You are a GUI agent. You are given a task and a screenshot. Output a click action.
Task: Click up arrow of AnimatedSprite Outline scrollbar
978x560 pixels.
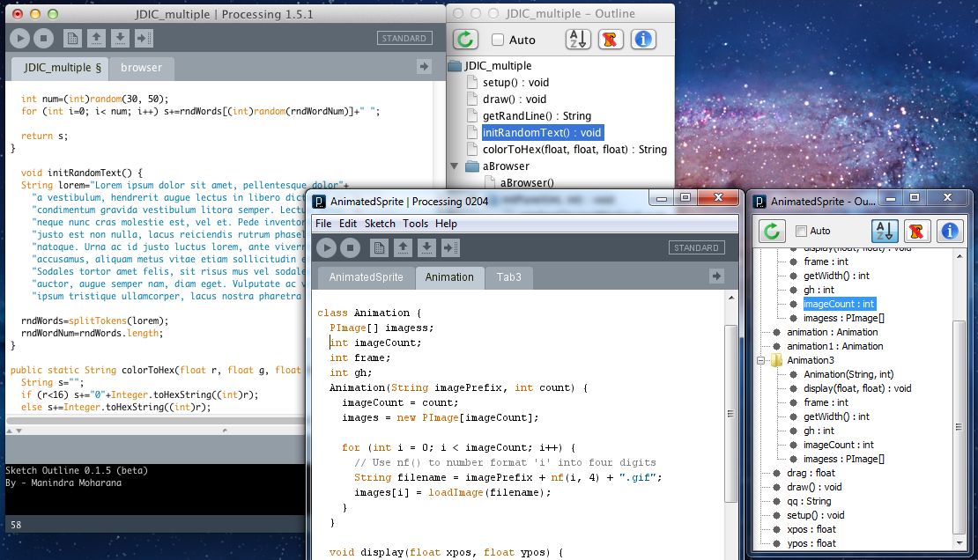[x=959, y=256]
